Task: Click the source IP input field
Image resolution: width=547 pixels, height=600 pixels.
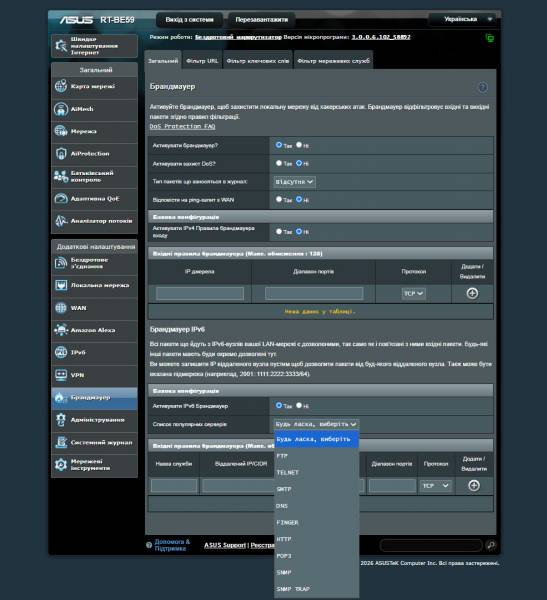Action: 200,293
